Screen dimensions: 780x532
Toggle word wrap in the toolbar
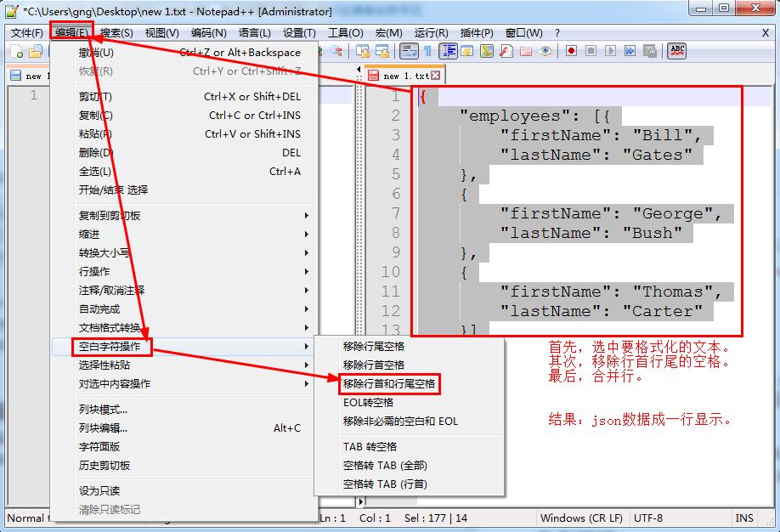coord(408,51)
